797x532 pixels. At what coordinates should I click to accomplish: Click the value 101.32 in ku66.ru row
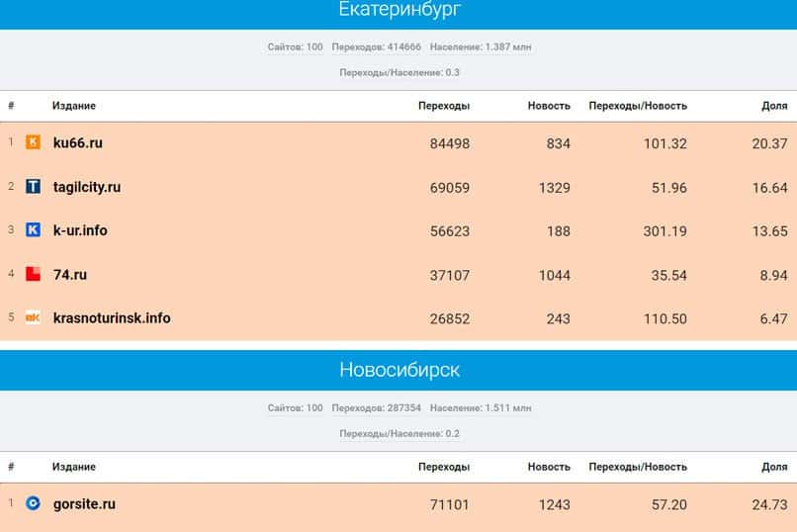click(x=665, y=143)
